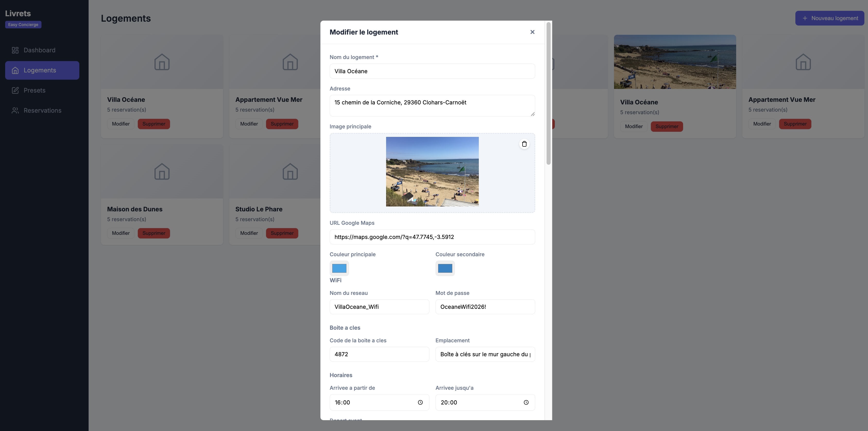The width and height of the screenshot is (868, 431).
Task: Click the dialog's vertical scrollbar
Action: pos(548,93)
